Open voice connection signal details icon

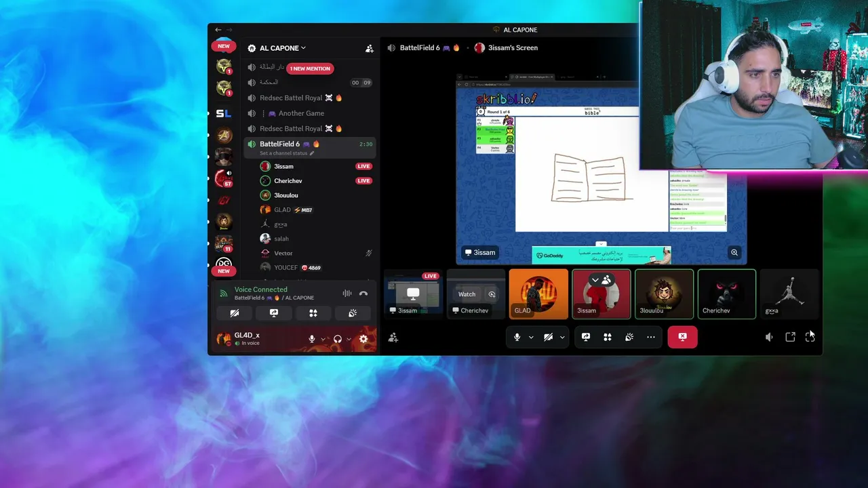223,293
